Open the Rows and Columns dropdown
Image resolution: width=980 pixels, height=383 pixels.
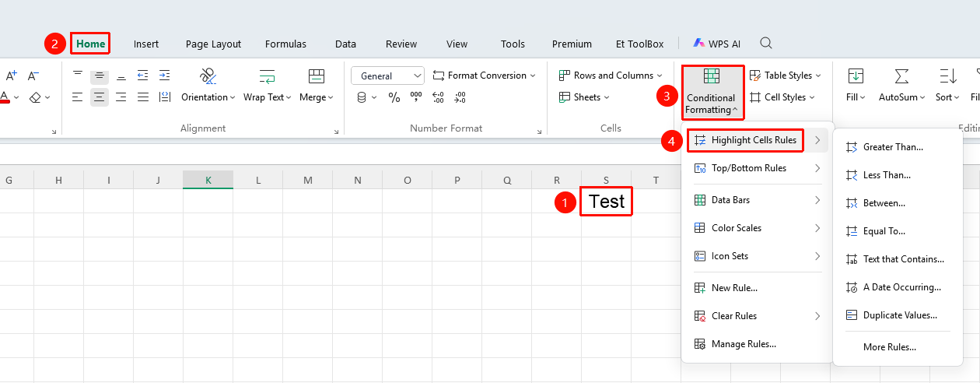(611, 76)
